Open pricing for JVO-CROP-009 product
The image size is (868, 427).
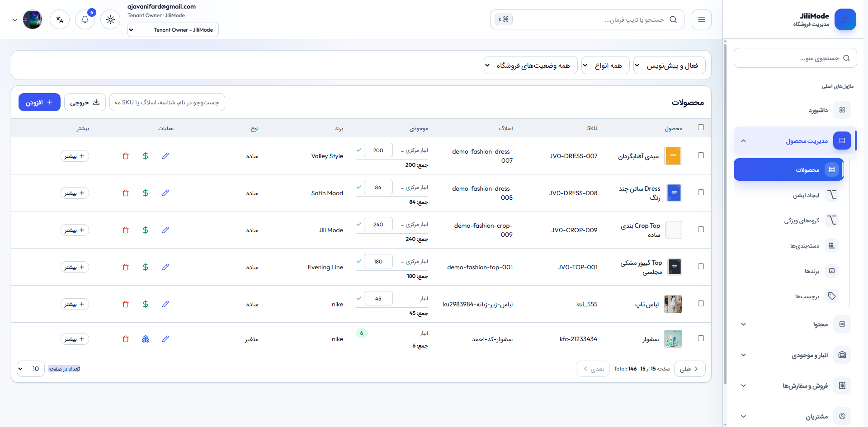coord(146,230)
